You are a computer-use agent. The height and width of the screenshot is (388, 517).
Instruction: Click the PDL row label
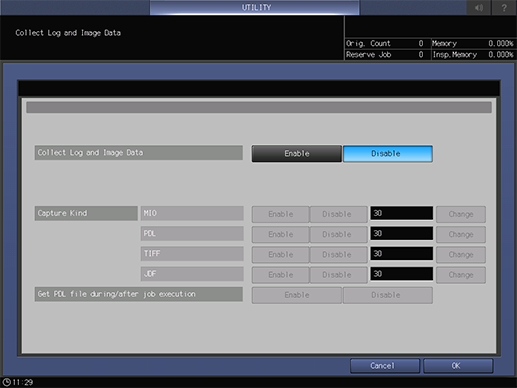click(192, 234)
